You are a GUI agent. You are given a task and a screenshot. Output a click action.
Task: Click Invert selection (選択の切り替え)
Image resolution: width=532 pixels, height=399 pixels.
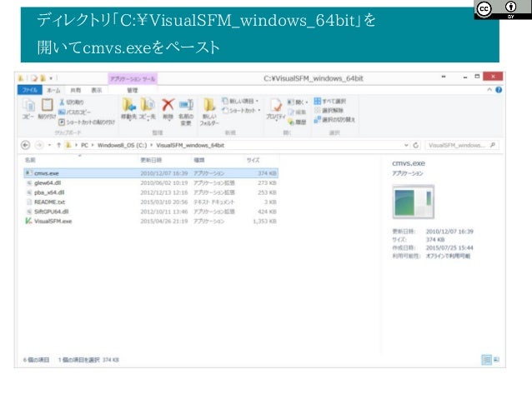pyautogui.click(x=334, y=120)
